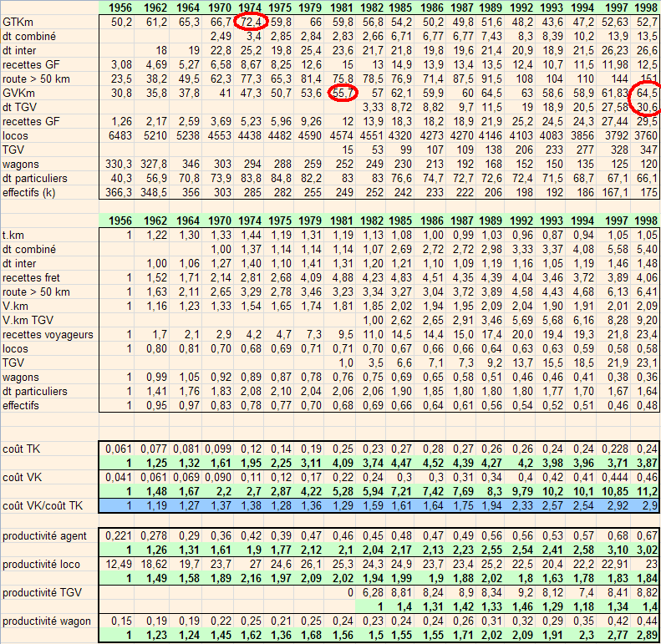
Task: Select TGV count 347 for 1998
Action: [648, 150]
